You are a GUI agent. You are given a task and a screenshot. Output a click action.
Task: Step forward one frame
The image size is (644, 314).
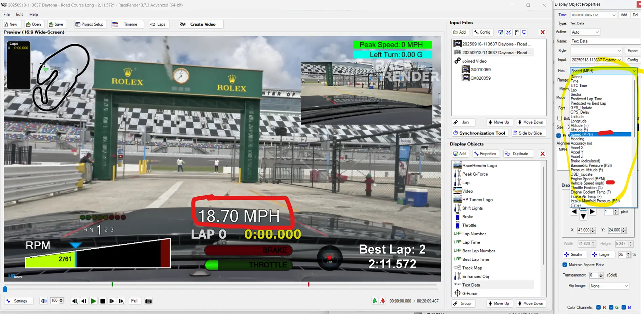112,301
